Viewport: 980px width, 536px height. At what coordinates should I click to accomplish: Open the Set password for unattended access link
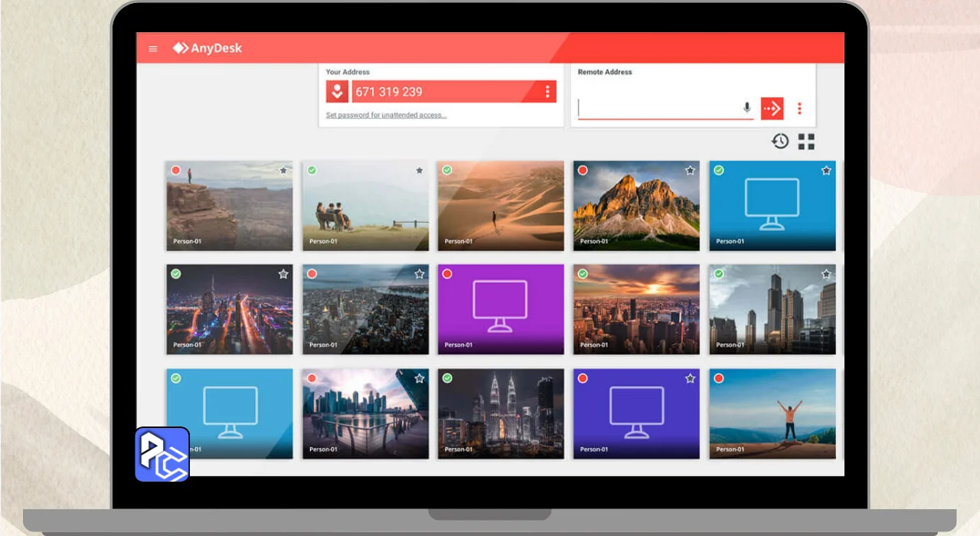click(387, 116)
